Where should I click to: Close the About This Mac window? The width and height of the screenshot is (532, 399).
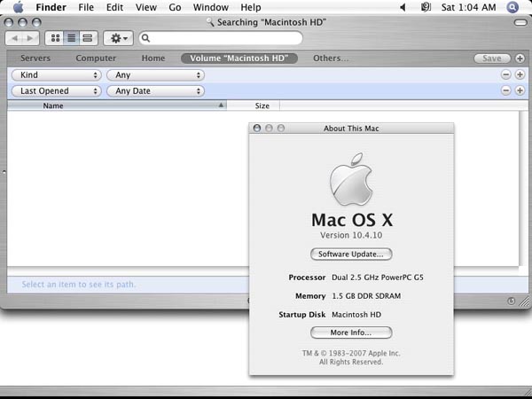point(257,129)
